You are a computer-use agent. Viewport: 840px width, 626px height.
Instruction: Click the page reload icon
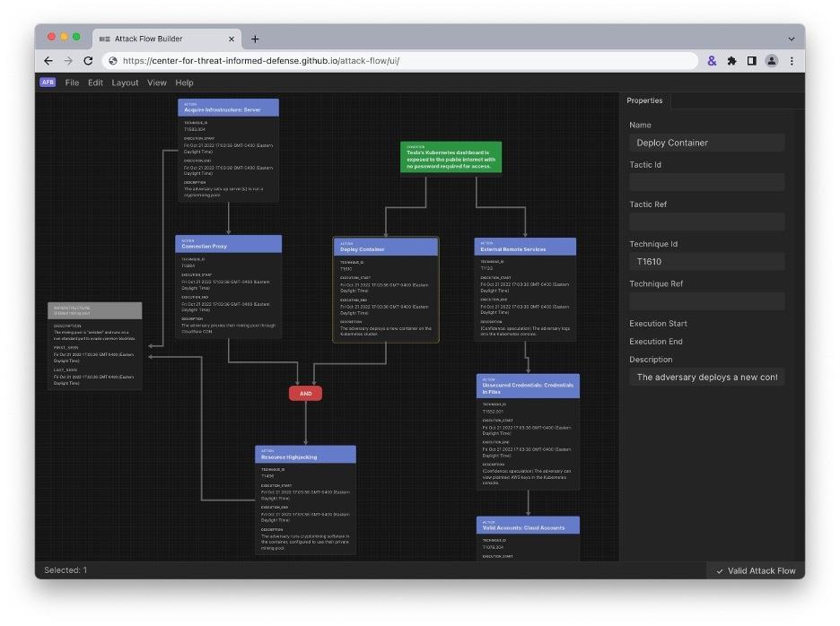click(x=87, y=61)
